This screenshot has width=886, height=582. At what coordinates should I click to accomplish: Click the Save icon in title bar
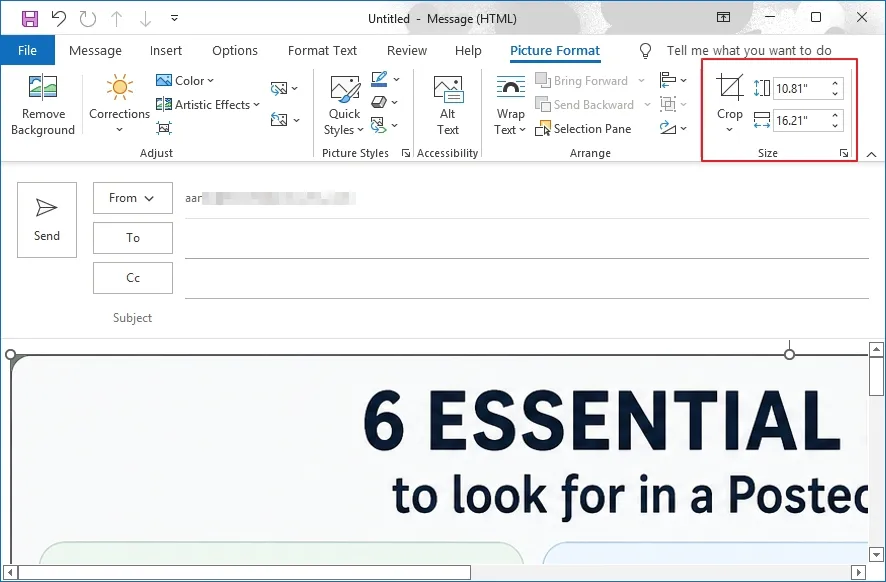tap(30, 19)
